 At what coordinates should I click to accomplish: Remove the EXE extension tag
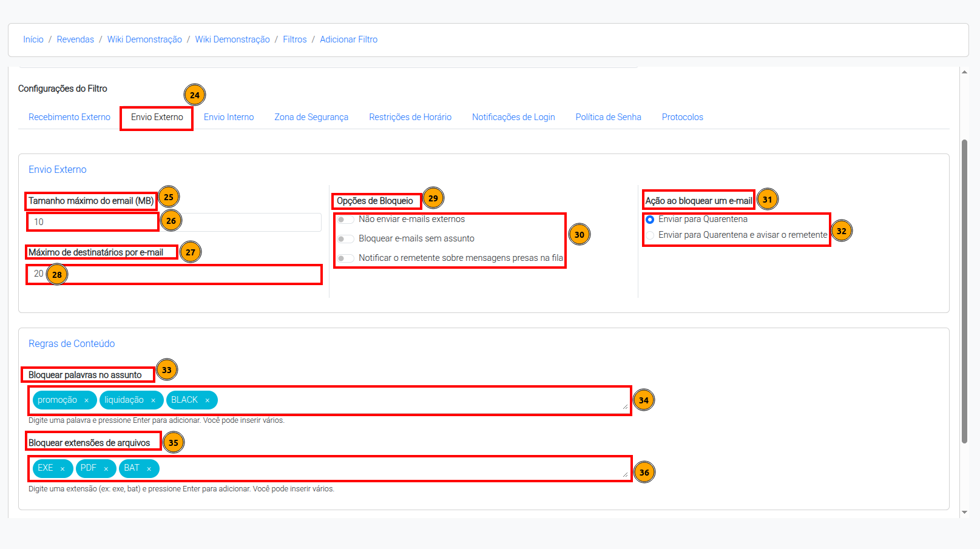pos(62,468)
